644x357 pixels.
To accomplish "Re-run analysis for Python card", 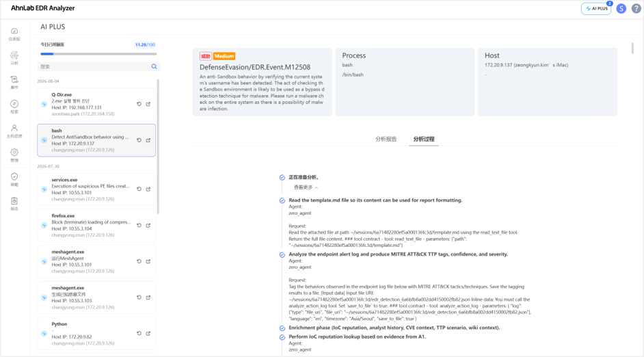I will pos(139,333).
